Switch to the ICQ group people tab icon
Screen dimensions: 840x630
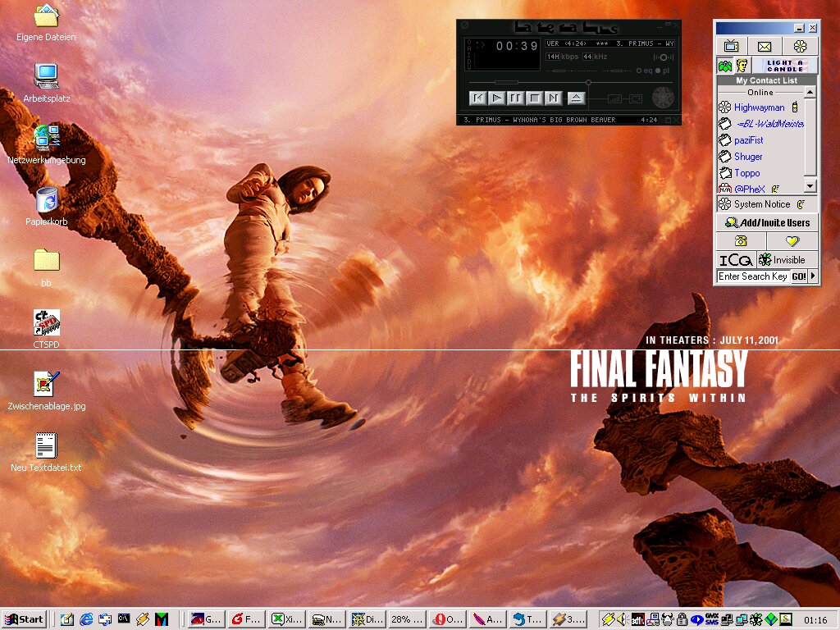[x=725, y=66]
